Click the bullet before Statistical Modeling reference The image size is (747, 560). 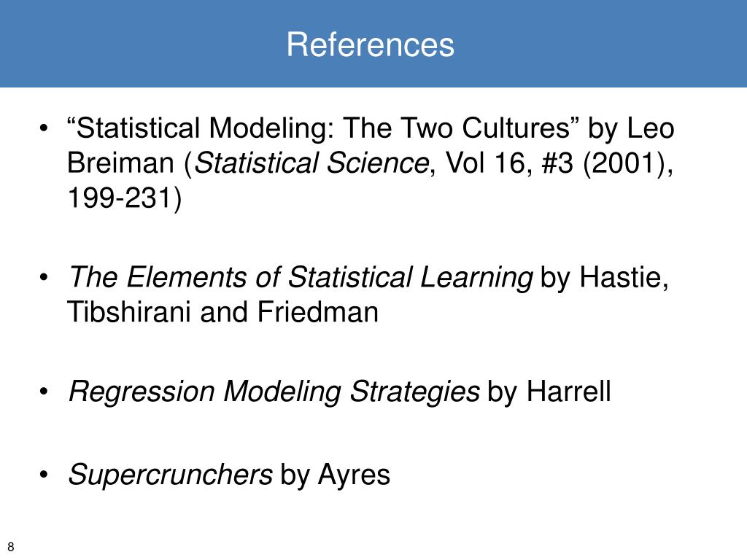tap(44, 128)
